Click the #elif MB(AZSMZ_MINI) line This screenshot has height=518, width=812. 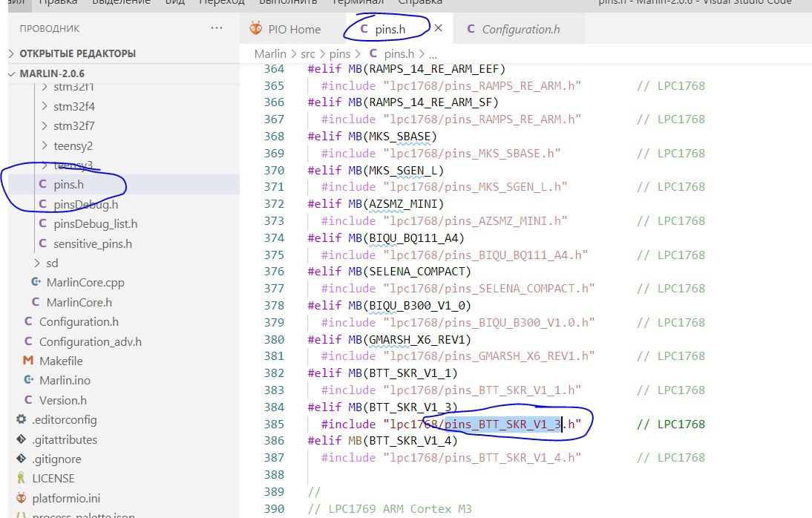[376, 204]
